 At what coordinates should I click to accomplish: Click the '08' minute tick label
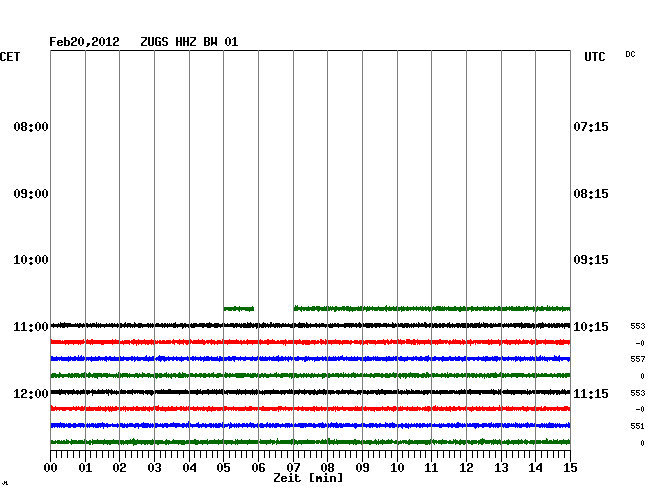(327, 468)
